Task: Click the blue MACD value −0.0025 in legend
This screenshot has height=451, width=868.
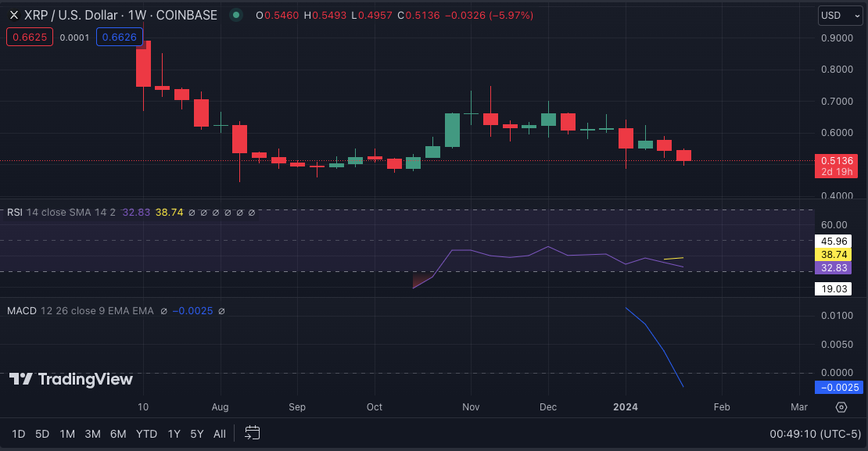Action: (192, 311)
